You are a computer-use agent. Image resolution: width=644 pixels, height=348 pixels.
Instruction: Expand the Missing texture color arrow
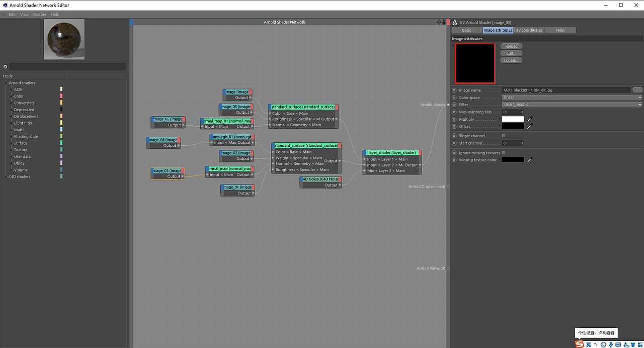pyautogui.click(x=500, y=160)
